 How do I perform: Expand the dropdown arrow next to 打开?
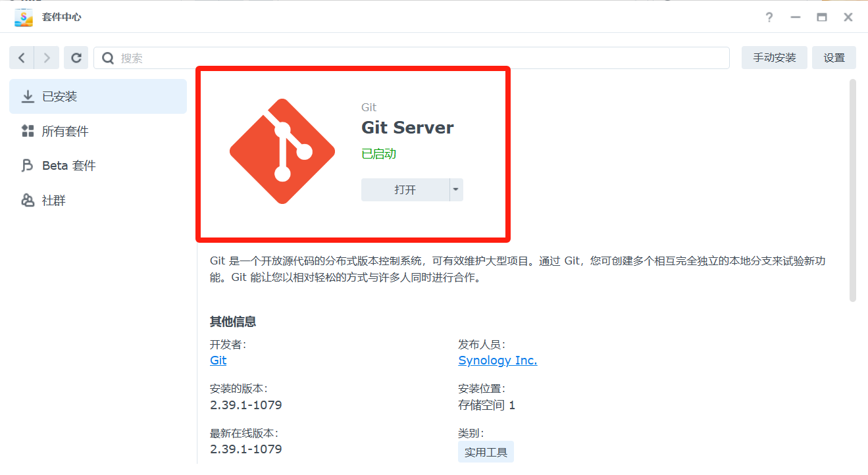456,189
